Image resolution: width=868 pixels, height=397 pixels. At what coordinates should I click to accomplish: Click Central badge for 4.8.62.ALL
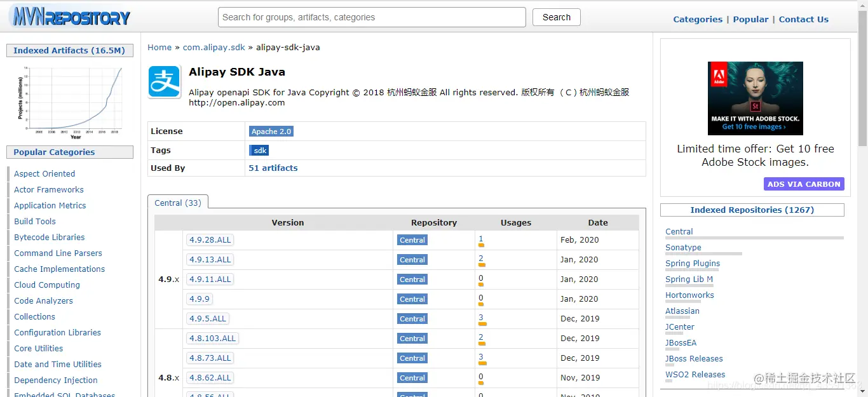(412, 378)
